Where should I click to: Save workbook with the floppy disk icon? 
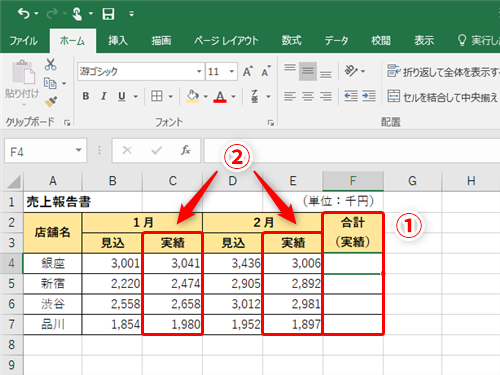click(108, 14)
